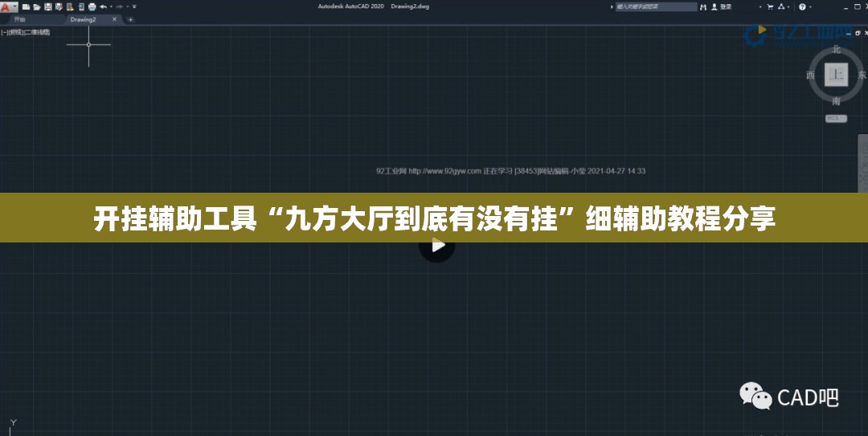Click Save to Web & Mobile icon
868x436 pixels.
click(81, 6)
